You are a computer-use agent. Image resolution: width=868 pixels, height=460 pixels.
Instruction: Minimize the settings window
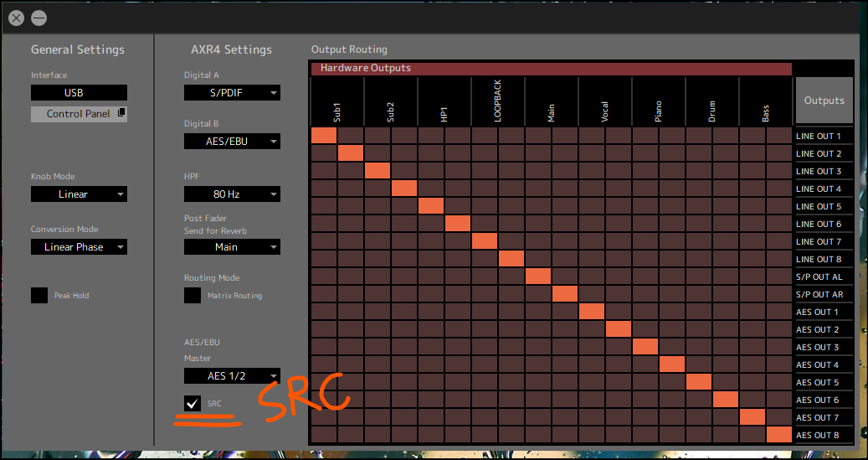pos(39,18)
